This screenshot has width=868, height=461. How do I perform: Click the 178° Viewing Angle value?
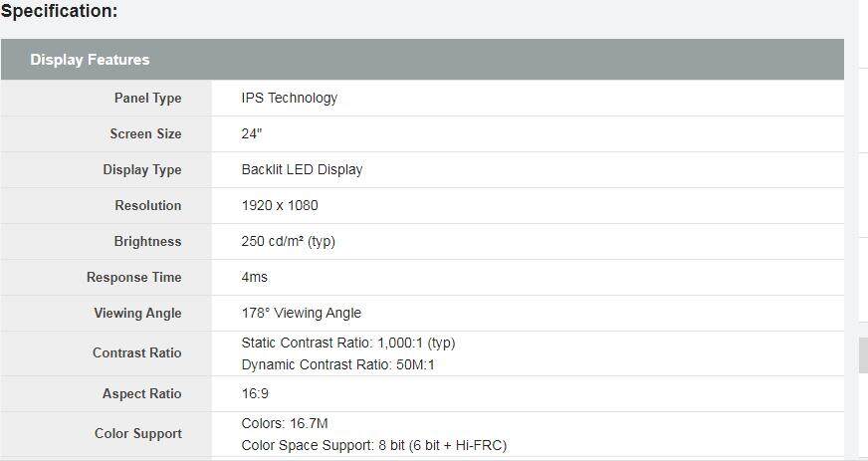point(301,313)
